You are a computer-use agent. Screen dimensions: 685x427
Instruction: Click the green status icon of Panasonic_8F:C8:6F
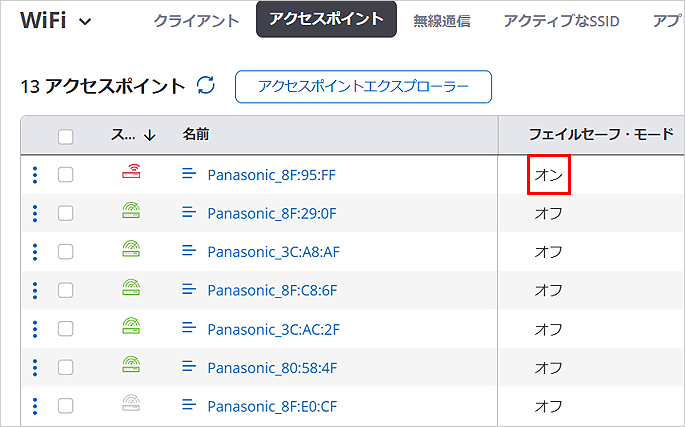[131, 287]
